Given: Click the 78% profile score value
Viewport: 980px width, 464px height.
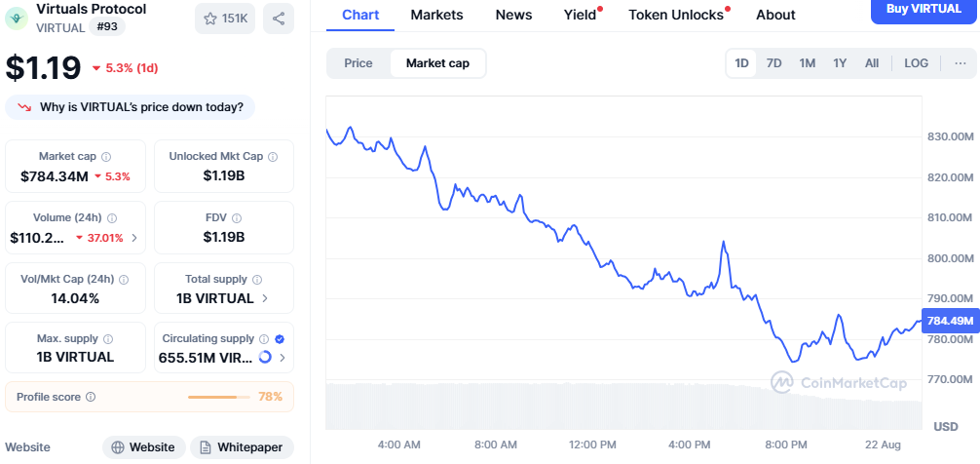Looking at the screenshot, I should point(270,397).
